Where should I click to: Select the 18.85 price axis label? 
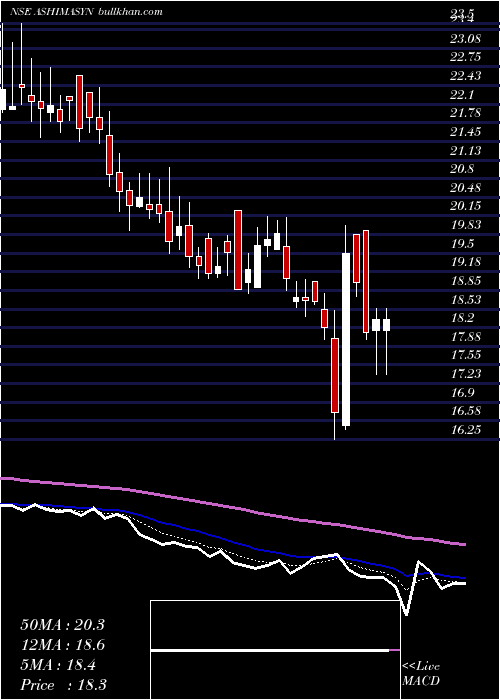point(466,280)
